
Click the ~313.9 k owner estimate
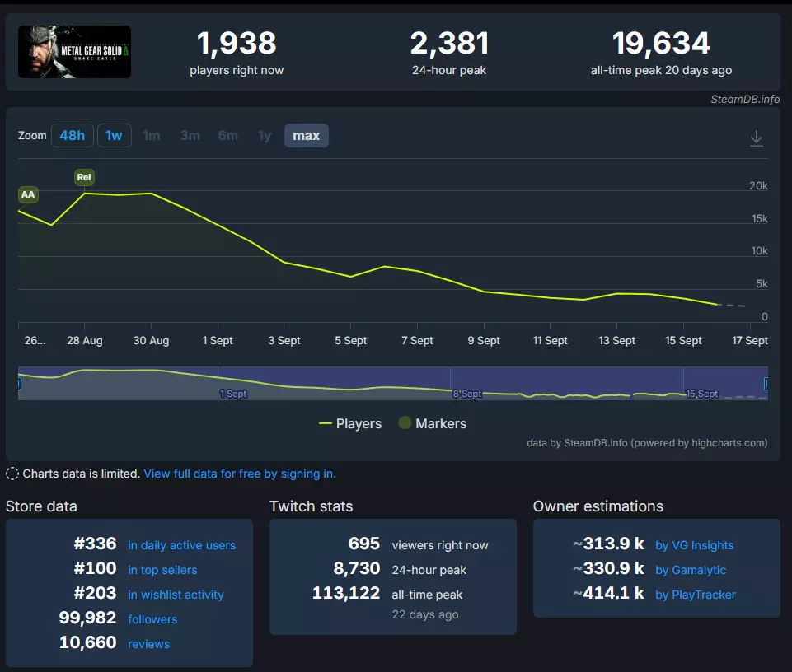click(609, 544)
